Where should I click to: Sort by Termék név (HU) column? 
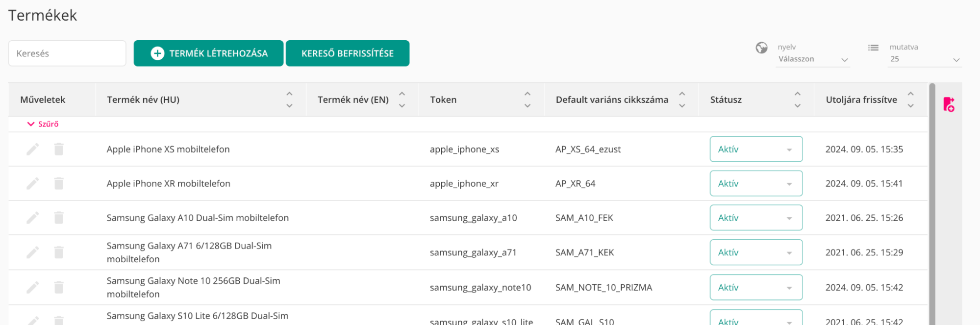289,100
